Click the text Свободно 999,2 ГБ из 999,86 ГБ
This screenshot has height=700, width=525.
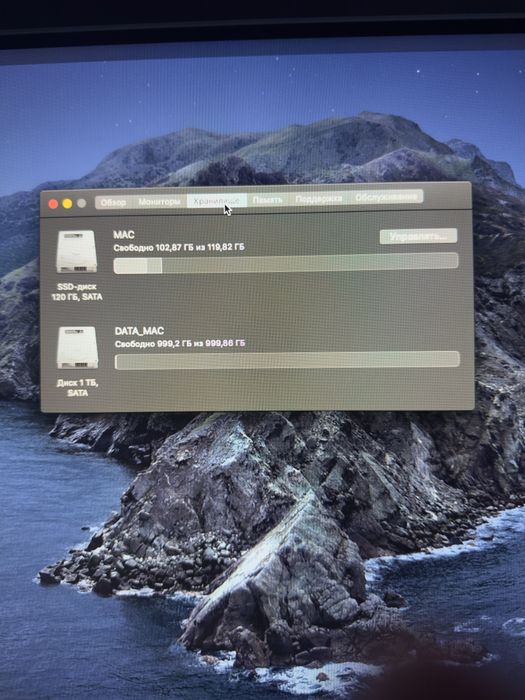point(180,344)
